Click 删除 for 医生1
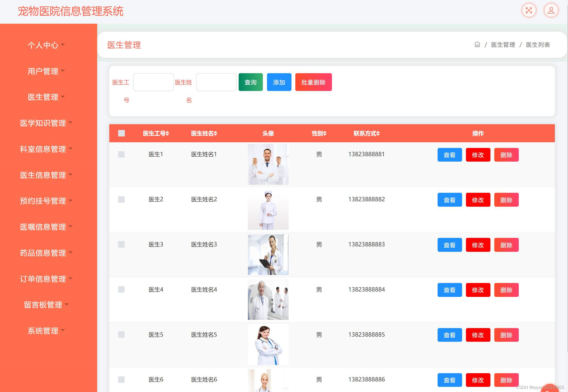The height and width of the screenshot is (392, 568). pos(506,155)
